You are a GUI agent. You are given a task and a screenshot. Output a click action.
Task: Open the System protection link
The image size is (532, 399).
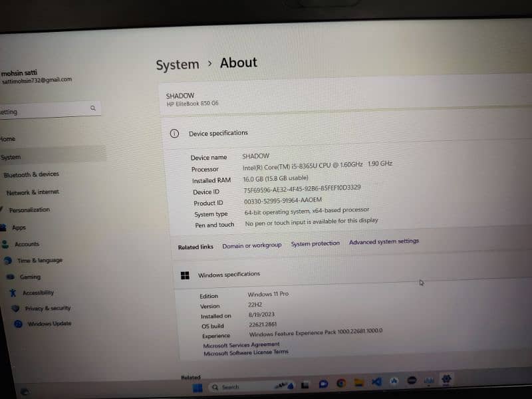315,243
